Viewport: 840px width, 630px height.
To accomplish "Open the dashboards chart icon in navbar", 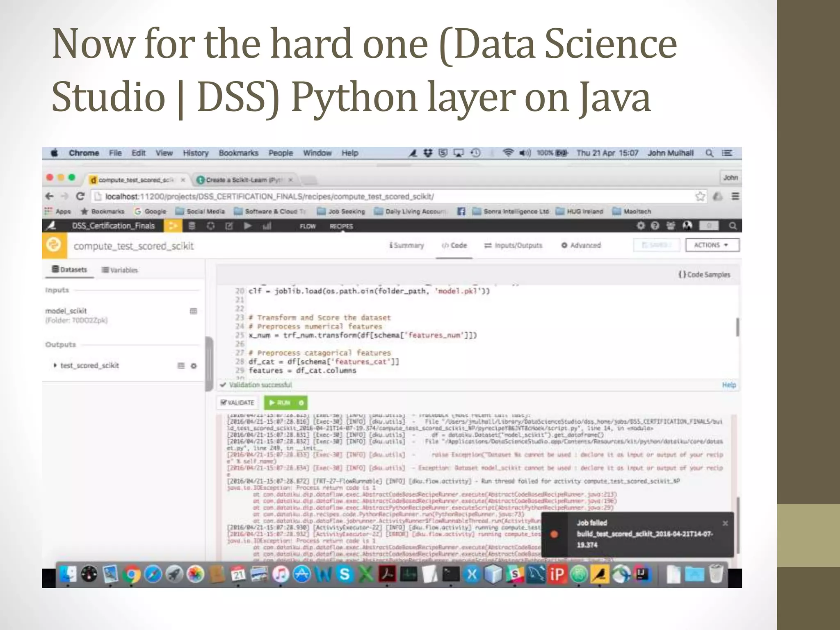I will (267, 226).
